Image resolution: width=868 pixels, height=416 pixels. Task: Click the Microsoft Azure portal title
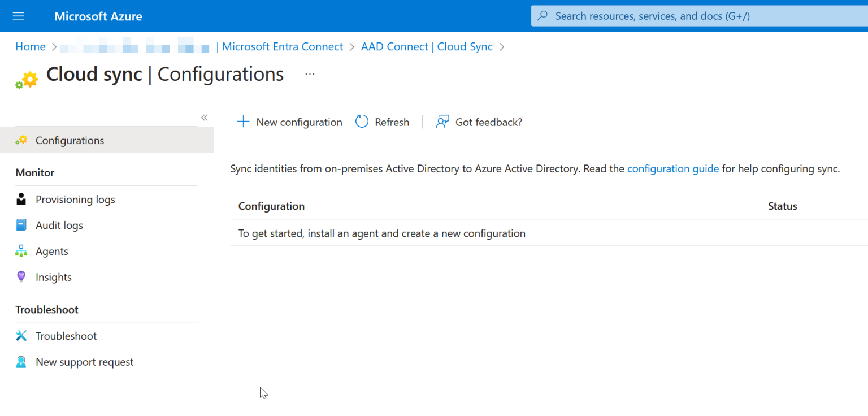98,16
